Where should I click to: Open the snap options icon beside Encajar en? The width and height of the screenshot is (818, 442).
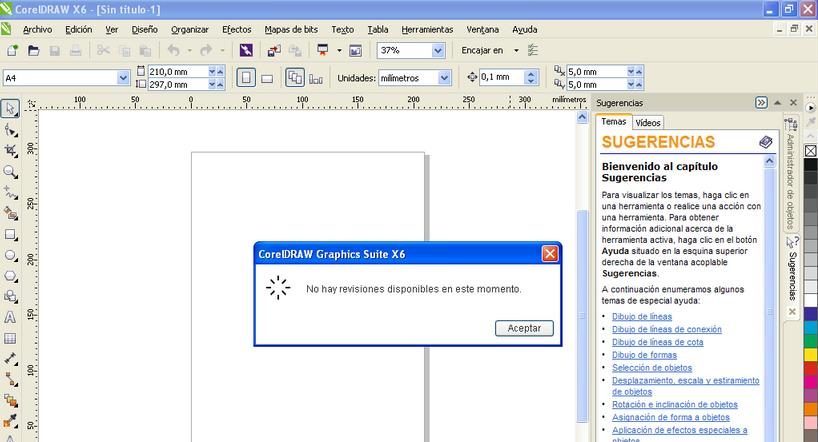pos(533,50)
